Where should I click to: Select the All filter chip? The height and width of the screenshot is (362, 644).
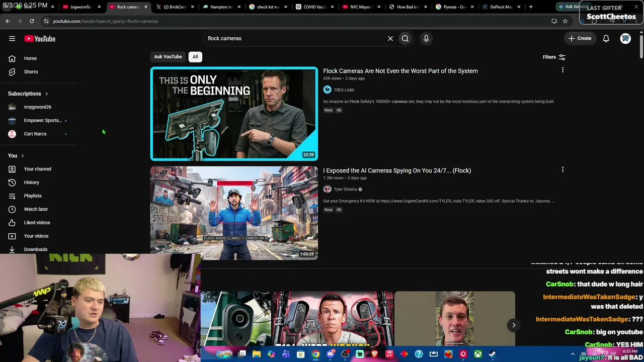click(195, 57)
